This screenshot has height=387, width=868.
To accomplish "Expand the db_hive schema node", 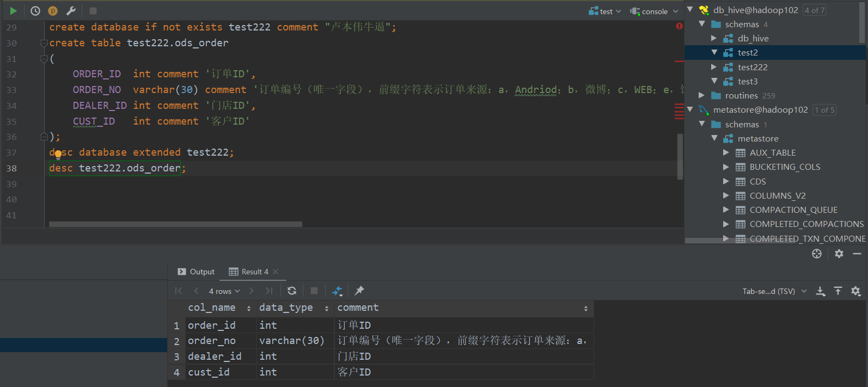I will (714, 38).
